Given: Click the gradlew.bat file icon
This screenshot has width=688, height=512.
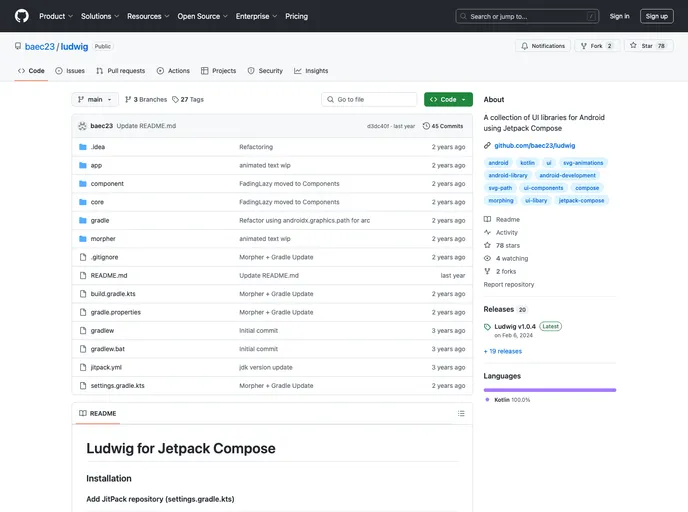Looking at the screenshot, I should coord(82,349).
